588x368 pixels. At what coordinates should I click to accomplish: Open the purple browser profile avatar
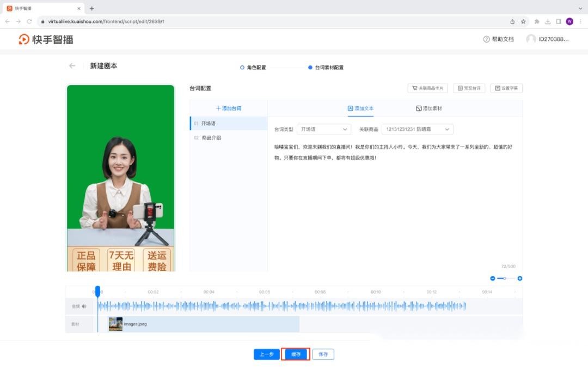(x=569, y=21)
